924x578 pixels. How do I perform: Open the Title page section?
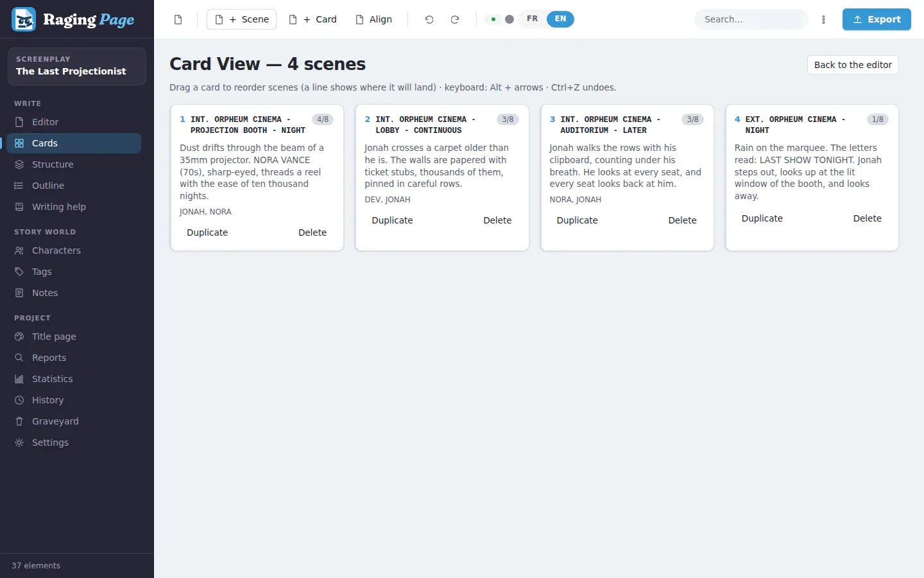(x=74, y=337)
